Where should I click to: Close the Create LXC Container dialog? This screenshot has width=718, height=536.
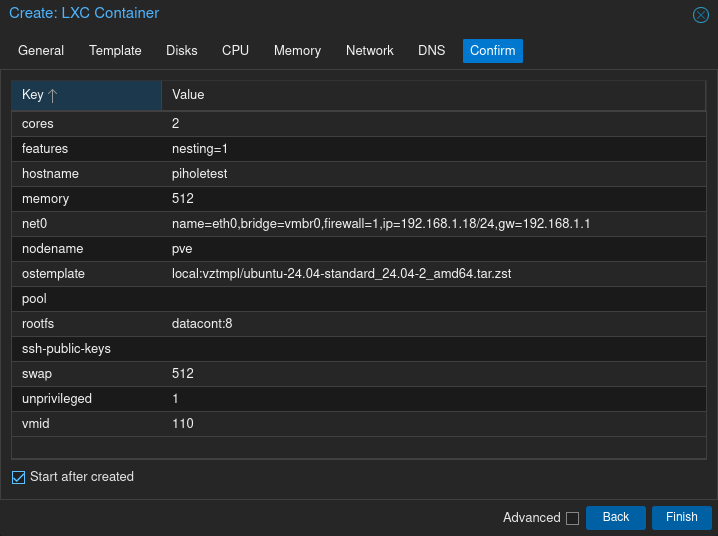[700, 15]
